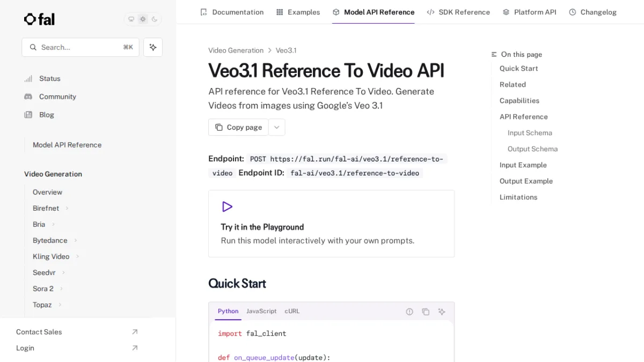Image resolution: width=644 pixels, height=362 pixels.
Task: Click the On this page list icon
Action: [494, 54]
